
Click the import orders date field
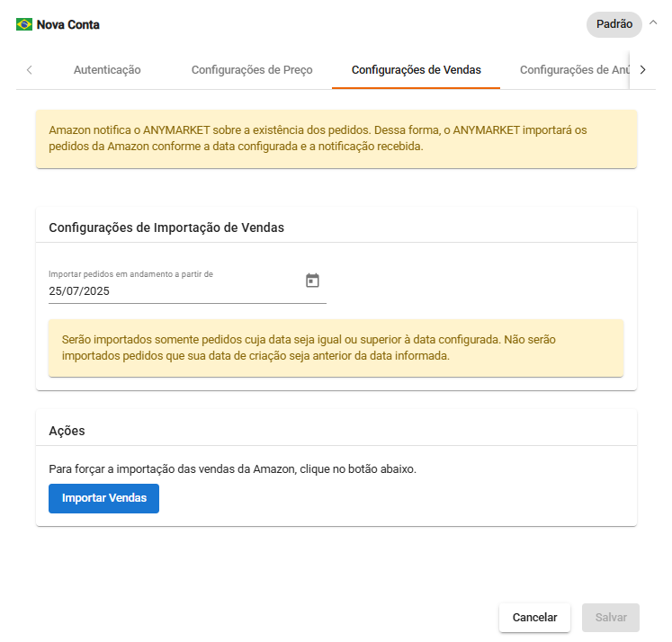[x=171, y=291]
